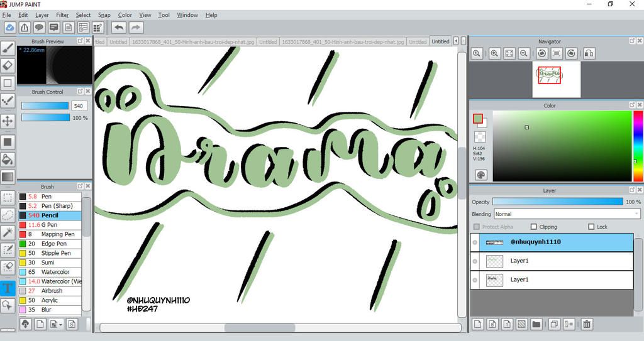Image resolution: width=644 pixels, height=341 pixels.
Task: Click the foreground green color swatch
Action: coord(477,119)
